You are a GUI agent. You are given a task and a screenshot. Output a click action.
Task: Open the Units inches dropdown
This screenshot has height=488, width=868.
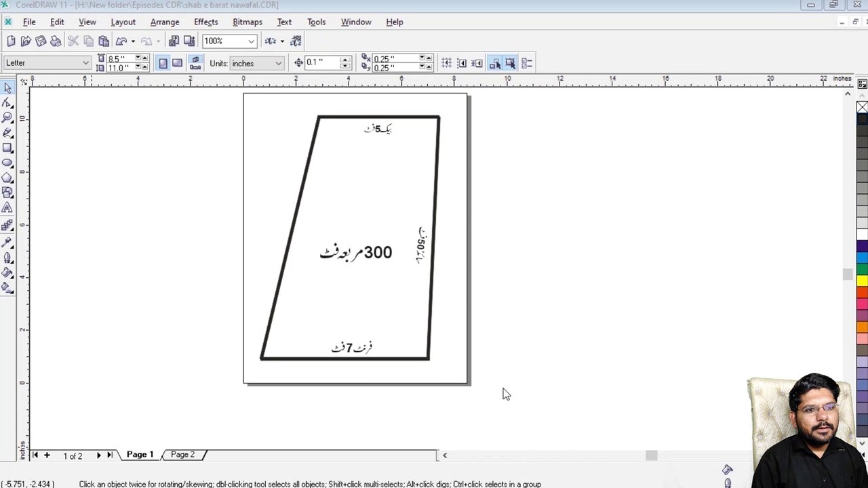[x=278, y=63]
